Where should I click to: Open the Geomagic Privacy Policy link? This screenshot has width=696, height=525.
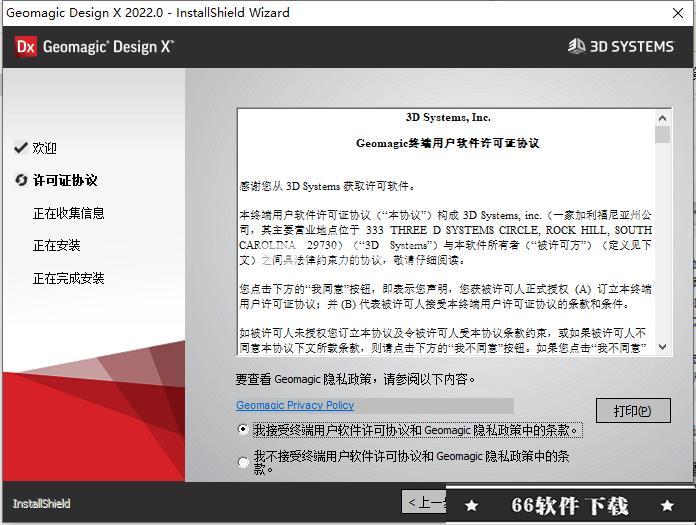pos(295,405)
